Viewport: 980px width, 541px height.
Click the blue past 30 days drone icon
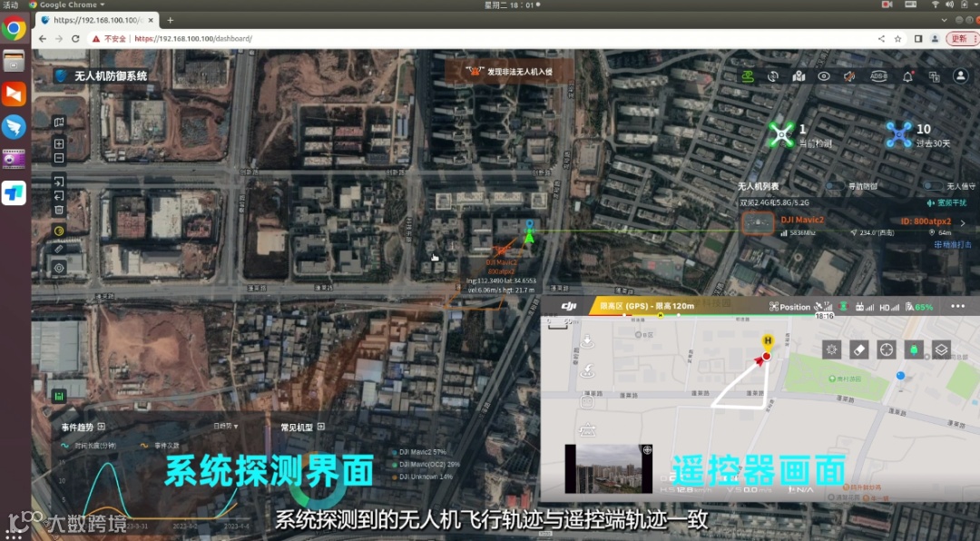coord(898,133)
